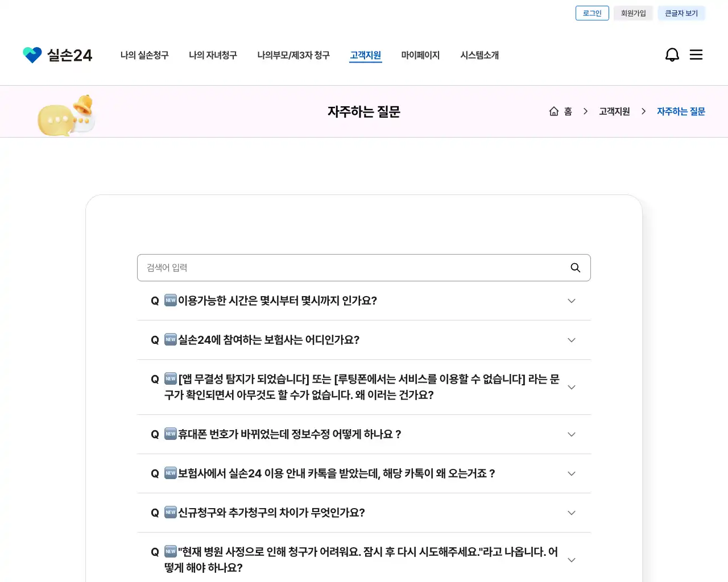Click the NEW badge on 휴대폰 번호 question
The height and width of the screenshot is (582, 728).
[170, 434]
